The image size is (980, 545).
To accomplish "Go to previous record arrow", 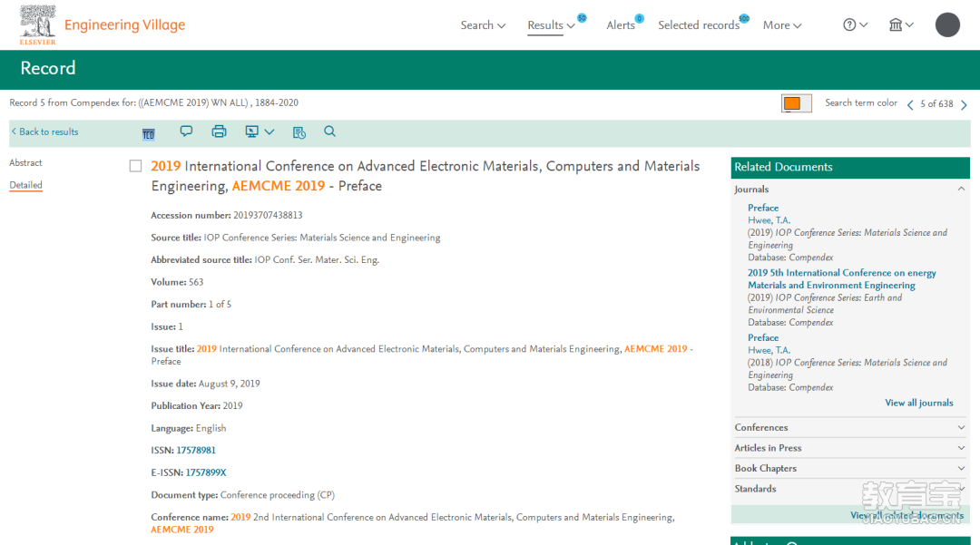I will coord(910,105).
